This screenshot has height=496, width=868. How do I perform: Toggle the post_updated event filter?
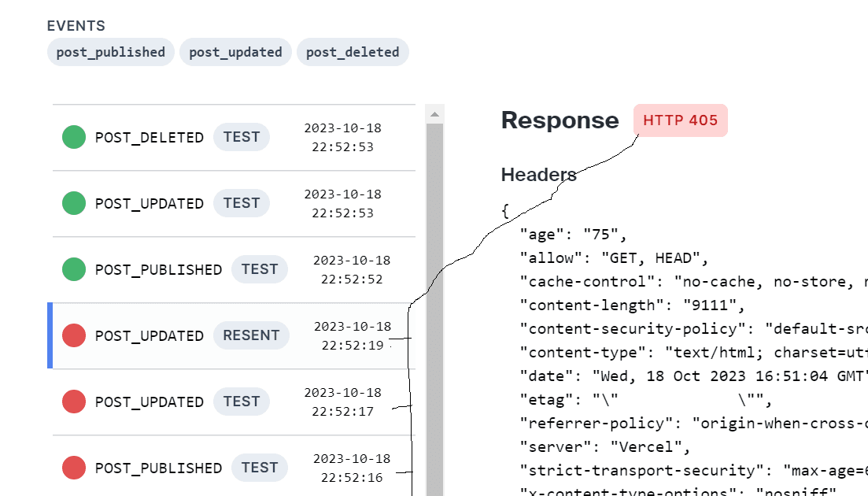pyautogui.click(x=235, y=52)
